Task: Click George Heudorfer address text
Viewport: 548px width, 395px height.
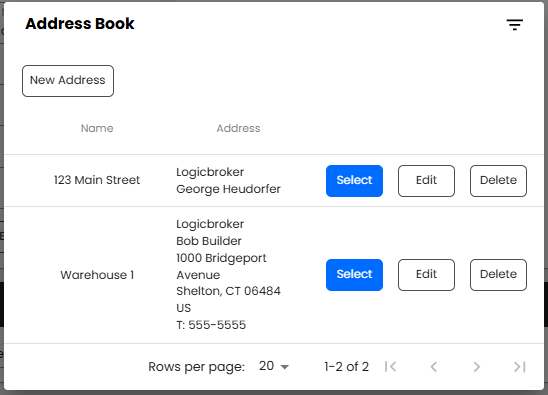Action: (229, 189)
